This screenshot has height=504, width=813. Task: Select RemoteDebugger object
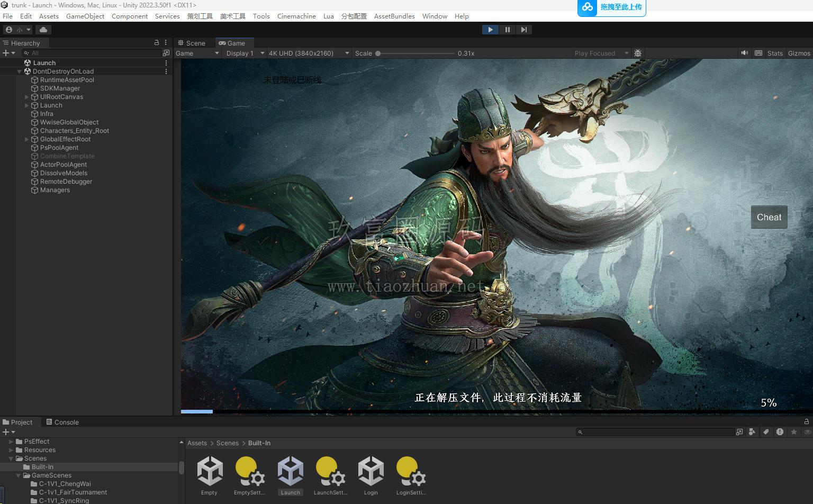pyautogui.click(x=66, y=182)
